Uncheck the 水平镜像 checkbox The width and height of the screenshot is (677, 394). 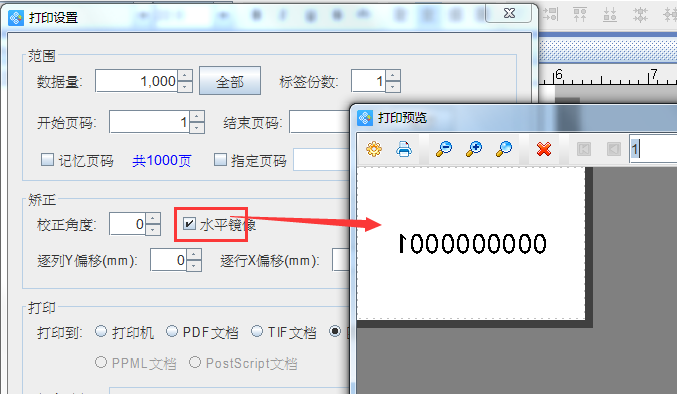click(189, 224)
